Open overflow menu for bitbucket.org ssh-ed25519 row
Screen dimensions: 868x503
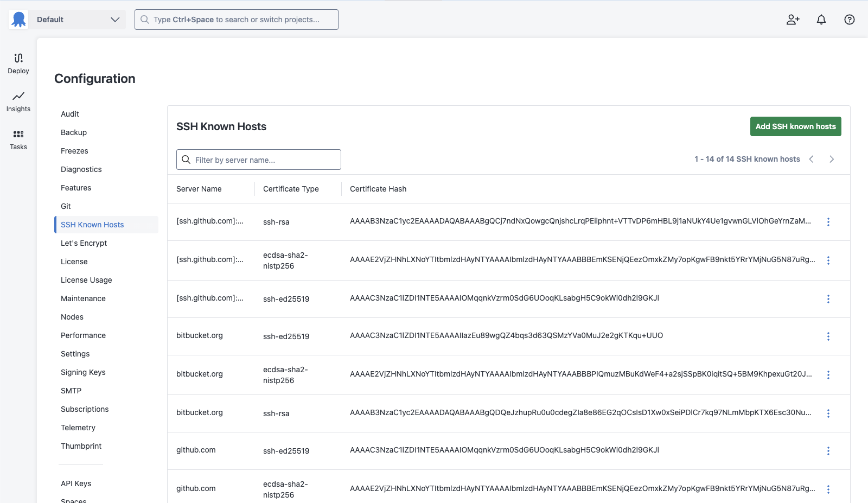tap(828, 336)
